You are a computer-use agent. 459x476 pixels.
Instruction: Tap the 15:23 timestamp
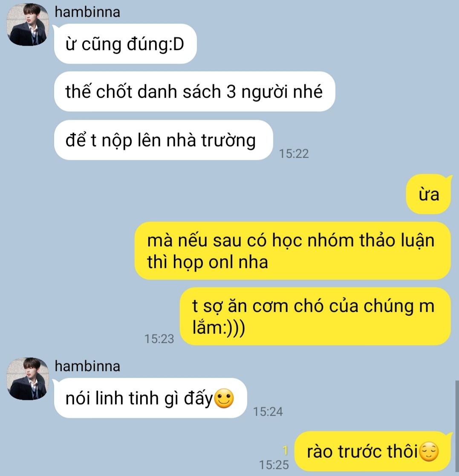click(159, 339)
